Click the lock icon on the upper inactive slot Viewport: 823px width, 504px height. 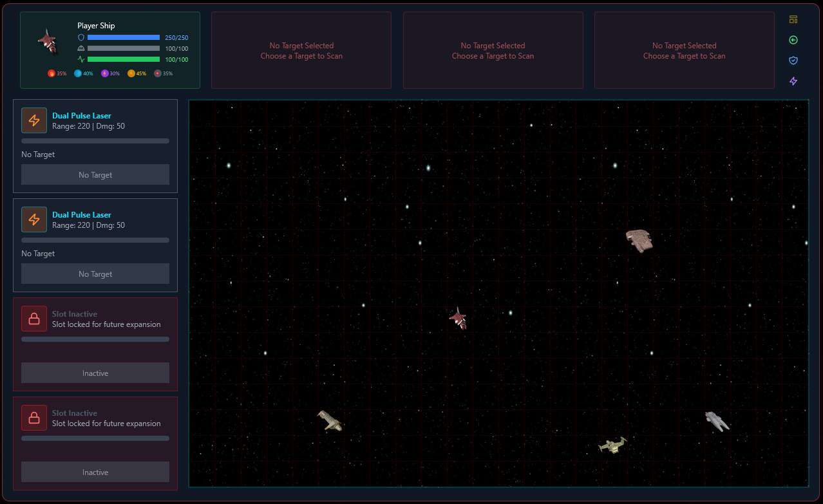point(34,319)
